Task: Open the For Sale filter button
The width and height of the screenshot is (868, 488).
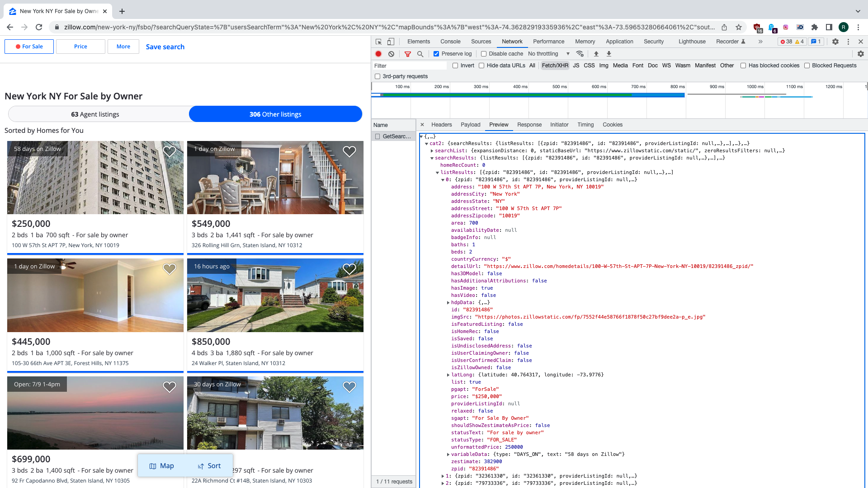Action: tap(29, 47)
